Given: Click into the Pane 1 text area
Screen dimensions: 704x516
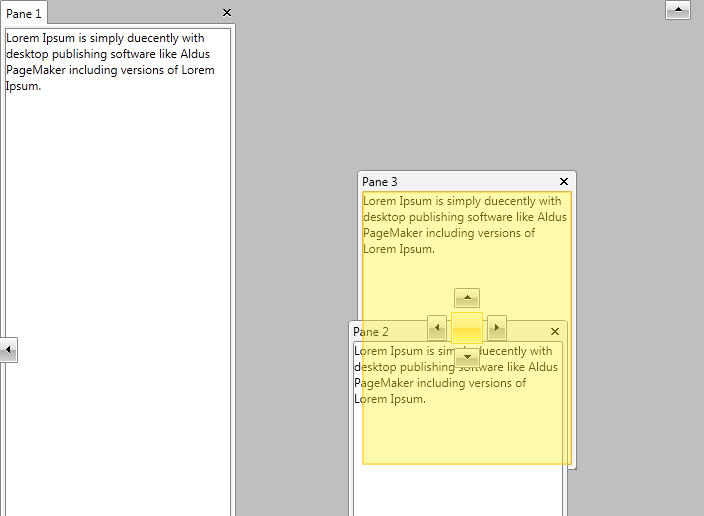Looking at the screenshot, I should (x=118, y=272).
